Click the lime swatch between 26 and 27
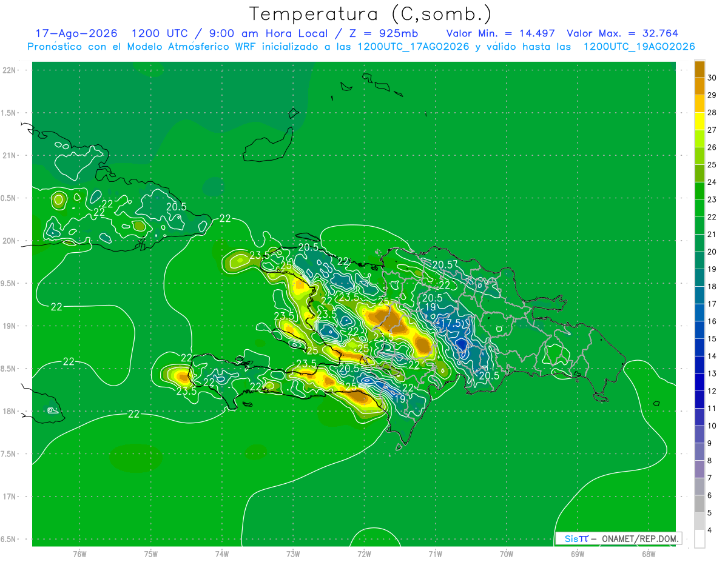 click(699, 139)
